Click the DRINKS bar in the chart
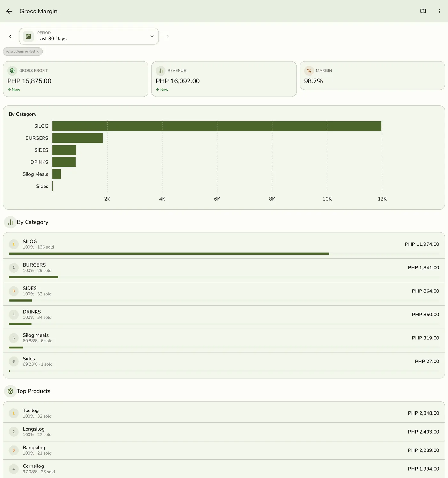The width and height of the screenshot is (448, 478). tap(64, 162)
